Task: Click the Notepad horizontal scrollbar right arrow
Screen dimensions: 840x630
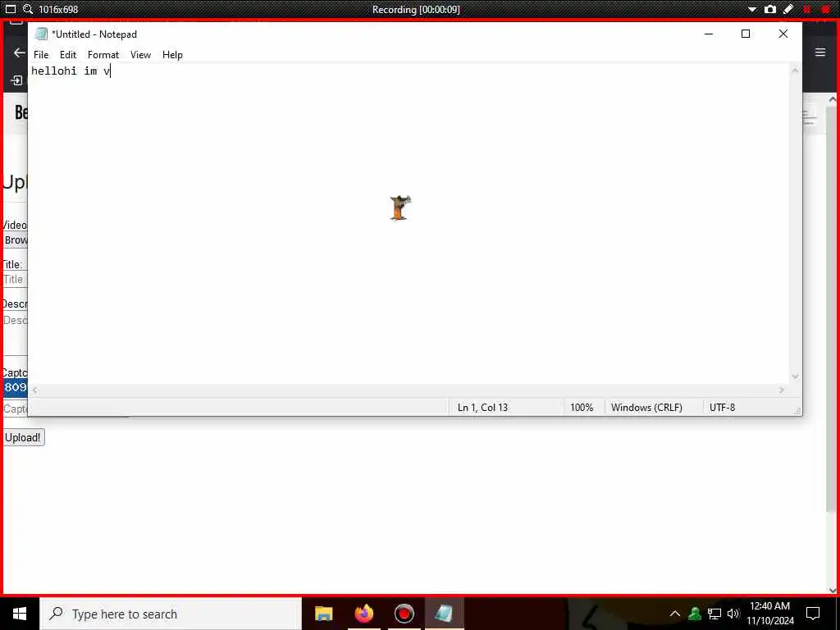Action: [x=782, y=390]
